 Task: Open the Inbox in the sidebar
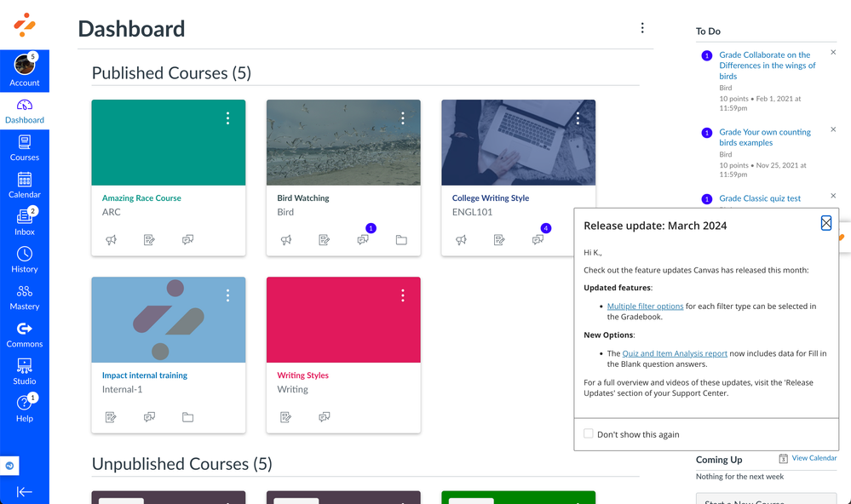(25, 222)
